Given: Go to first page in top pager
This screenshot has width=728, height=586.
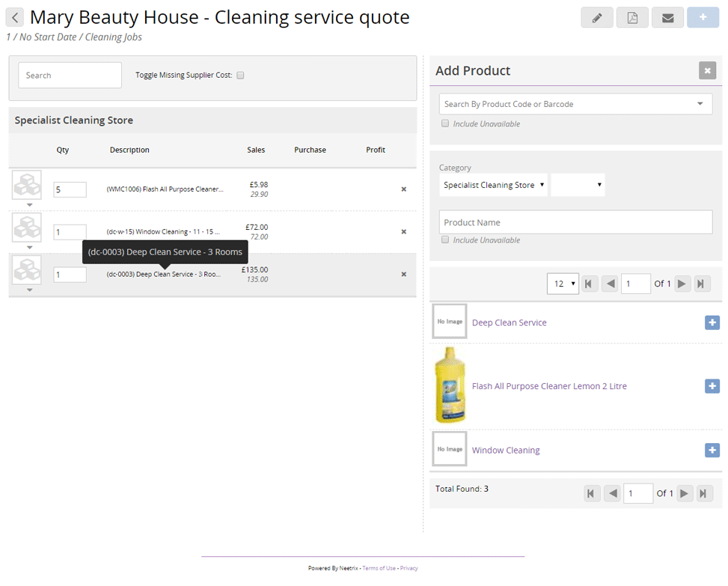Looking at the screenshot, I should 589,284.
